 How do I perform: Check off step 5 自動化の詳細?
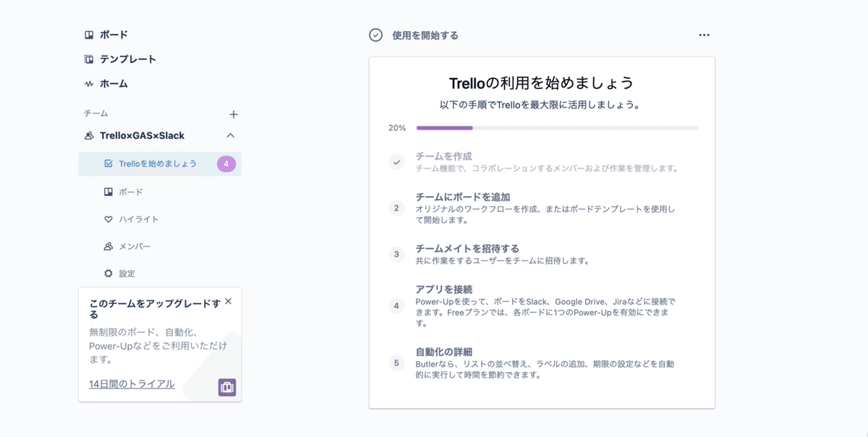point(396,362)
